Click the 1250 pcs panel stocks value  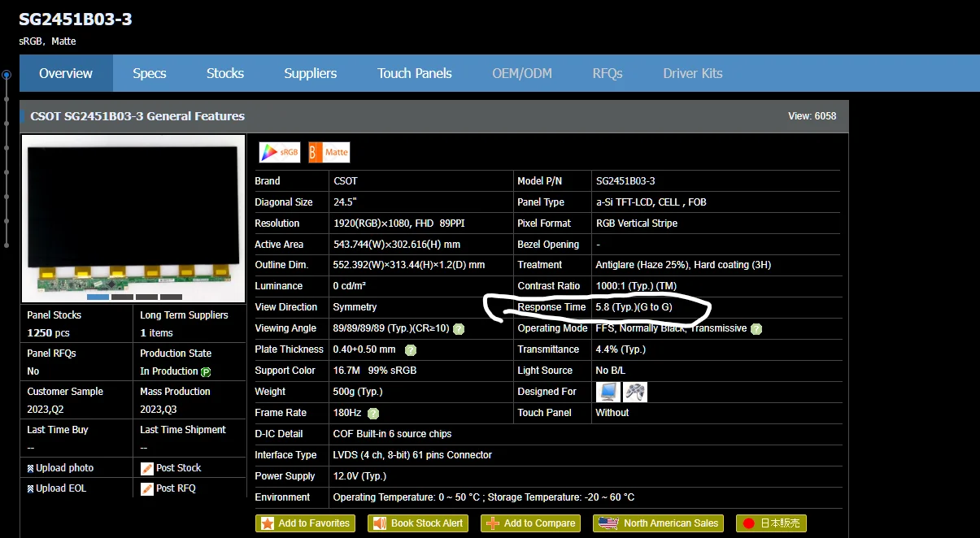[48, 333]
